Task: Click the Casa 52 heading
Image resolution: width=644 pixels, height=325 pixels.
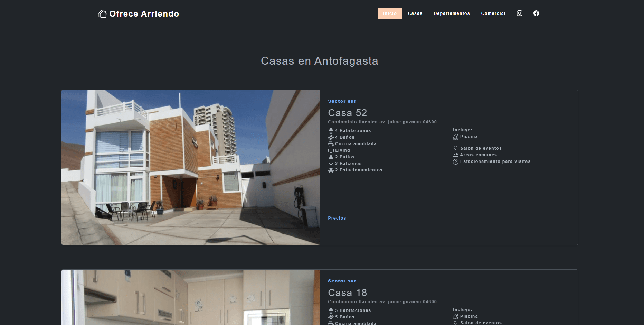Action: click(347, 113)
